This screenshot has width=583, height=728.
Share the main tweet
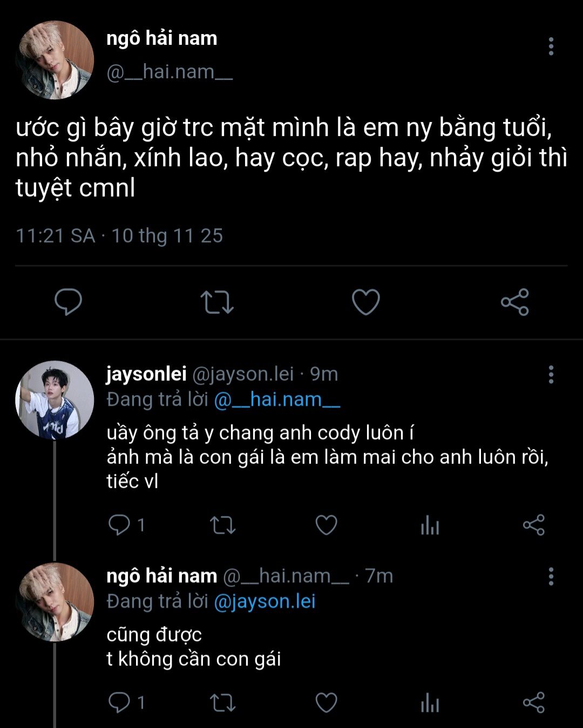[x=514, y=302]
